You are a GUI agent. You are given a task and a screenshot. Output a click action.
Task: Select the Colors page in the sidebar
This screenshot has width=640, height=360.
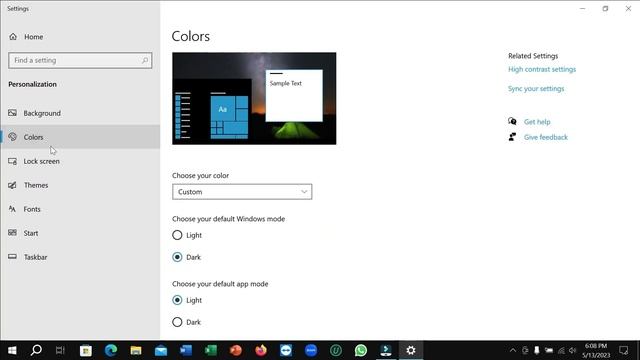click(80, 137)
